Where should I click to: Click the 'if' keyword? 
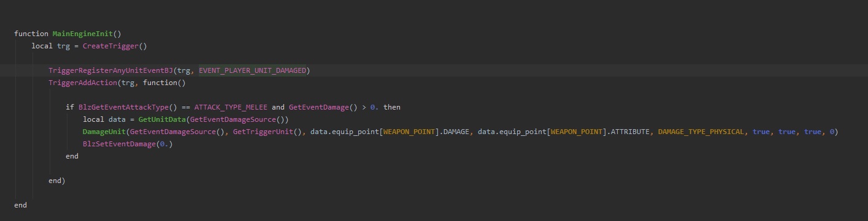70,107
